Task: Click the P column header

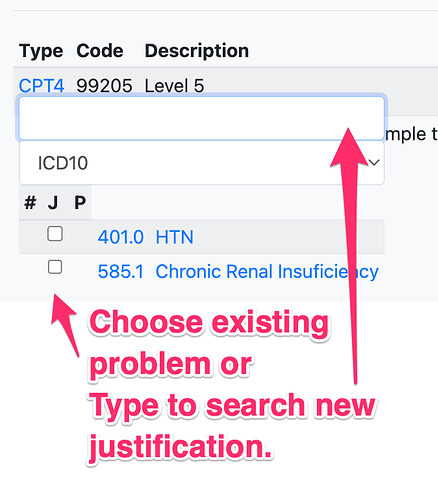Action: click(80, 202)
